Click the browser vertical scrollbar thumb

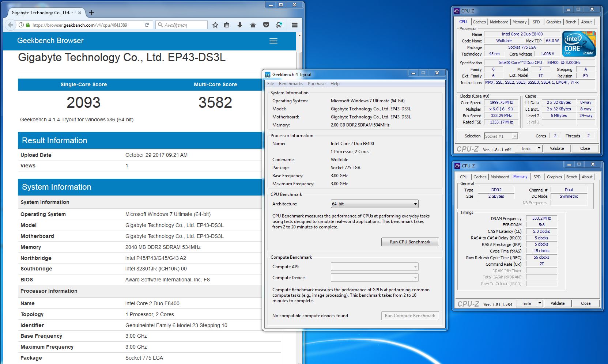(x=299, y=61)
